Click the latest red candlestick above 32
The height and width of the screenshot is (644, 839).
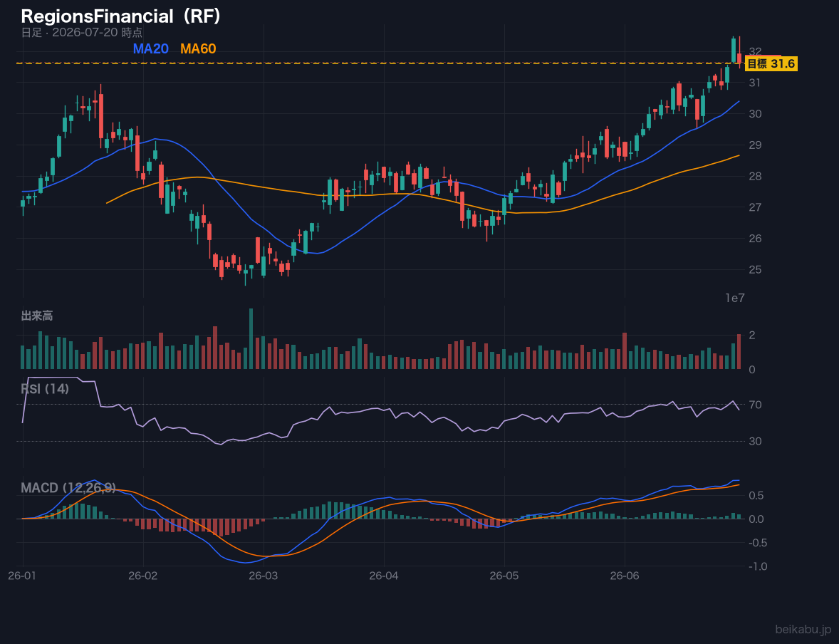click(x=739, y=52)
